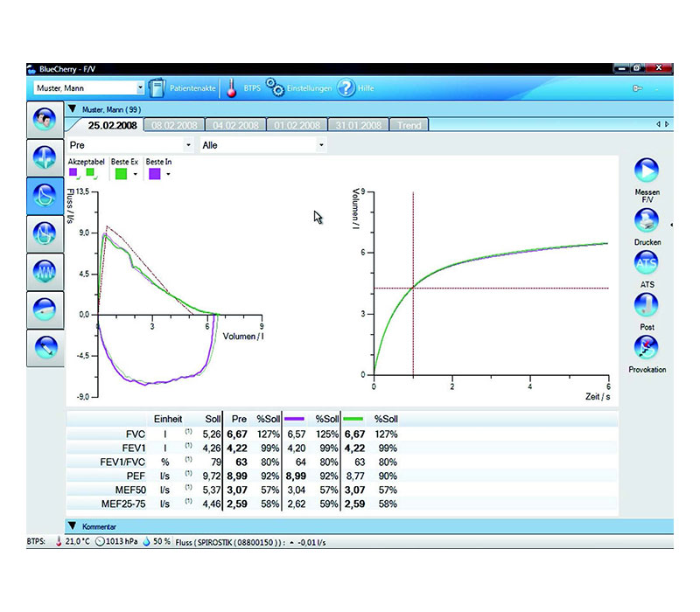Image resolution: width=700 pixels, height=612 pixels.
Task: Toggle the purple Akzeptabel curve checkbox
Action: click(73, 173)
